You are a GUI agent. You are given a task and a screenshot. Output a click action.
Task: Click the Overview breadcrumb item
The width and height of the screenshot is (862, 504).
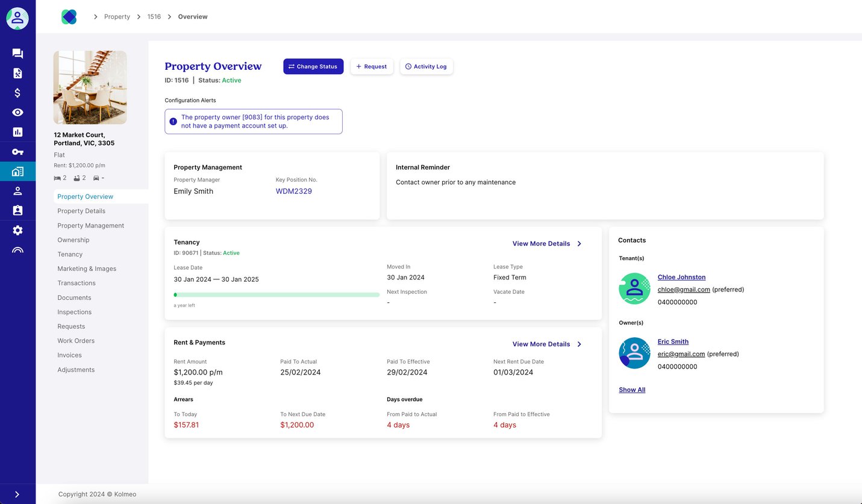click(193, 17)
